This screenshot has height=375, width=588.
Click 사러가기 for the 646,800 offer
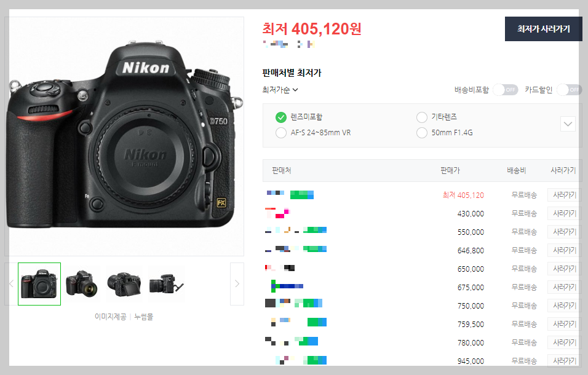[565, 250]
